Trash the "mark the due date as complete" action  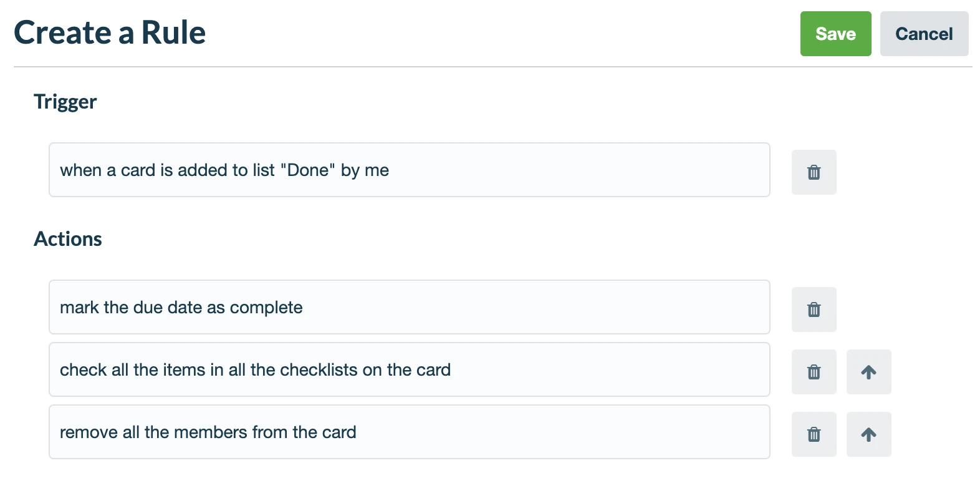click(x=814, y=309)
